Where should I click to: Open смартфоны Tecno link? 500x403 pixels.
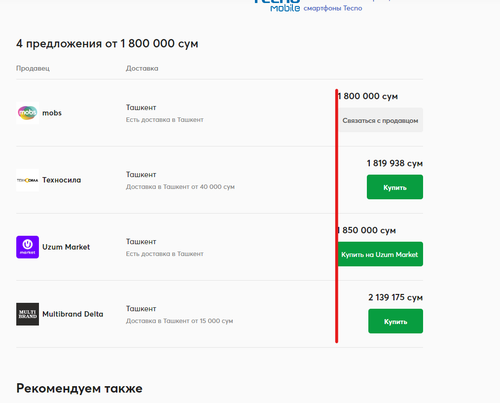[x=333, y=8]
